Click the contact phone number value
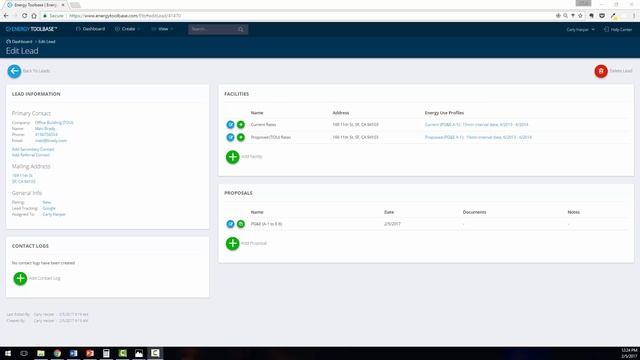640x360 pixels. pyautogui.click(x=46, y=134)
